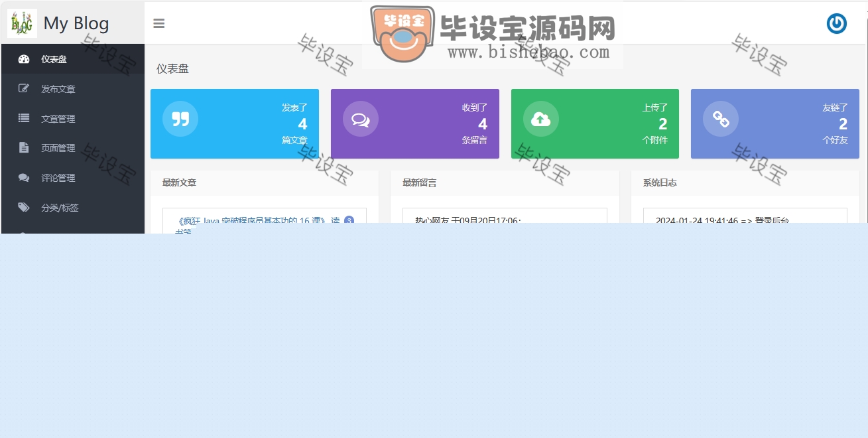This screenshot has height=438, width=868.
Task: Select the 仪表盘 dashboard icon in sidebar
Action: tap(24, 59)
